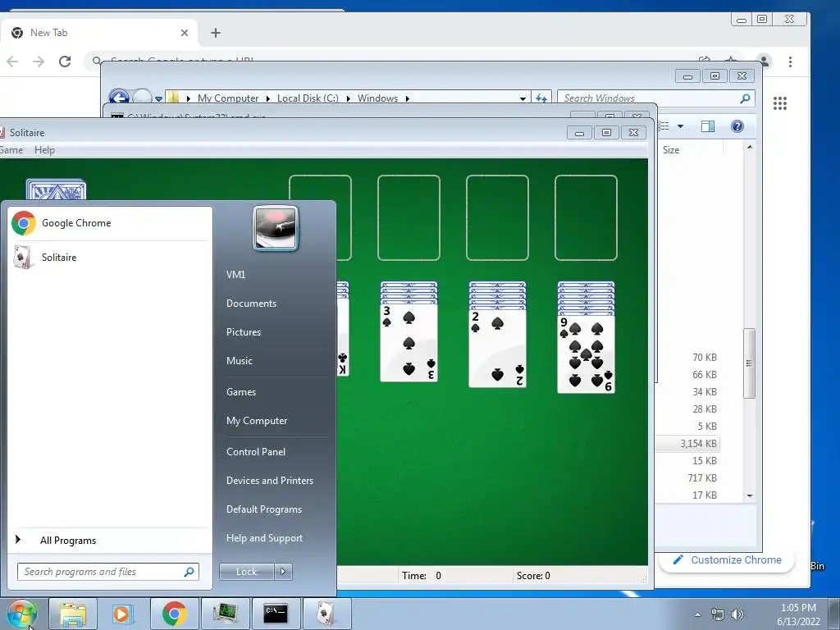The width and height of the screenshot is (840, 630).
Task: Click the volume speaker tray icon
Action: click(x=737, y=614)
